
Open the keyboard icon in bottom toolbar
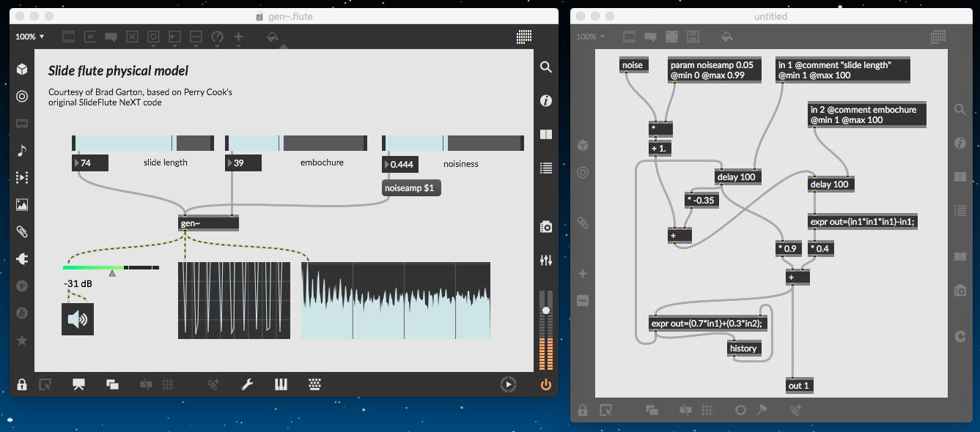[x=314, y=384]
